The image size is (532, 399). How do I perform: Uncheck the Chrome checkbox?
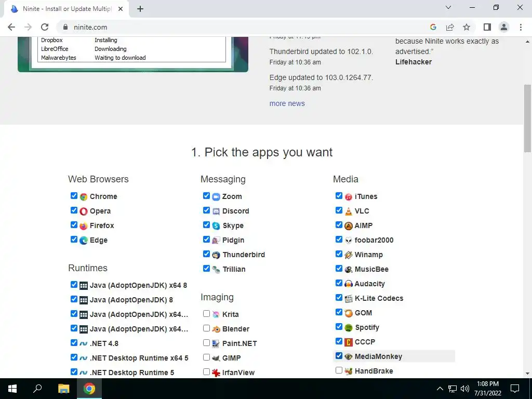[74, 196]
